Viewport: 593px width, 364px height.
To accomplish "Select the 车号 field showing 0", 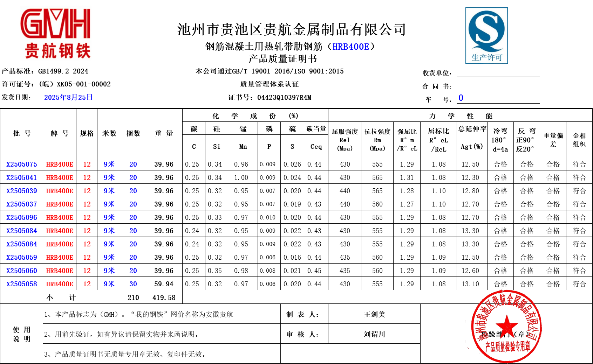I will pos(461,98).
